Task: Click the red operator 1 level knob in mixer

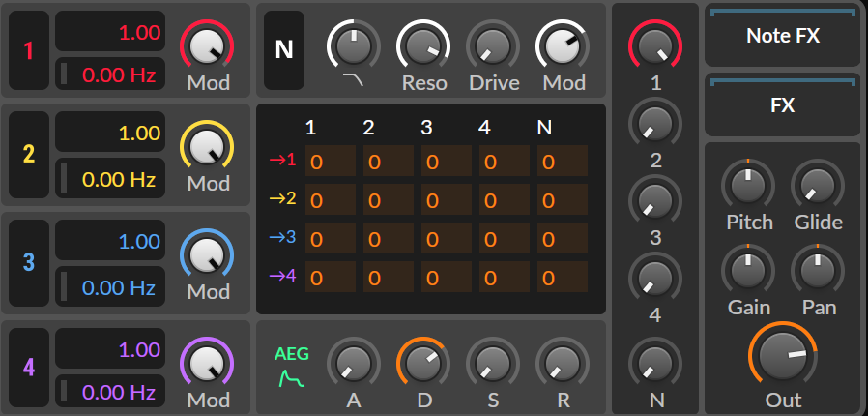Action: tap(655, 45)
